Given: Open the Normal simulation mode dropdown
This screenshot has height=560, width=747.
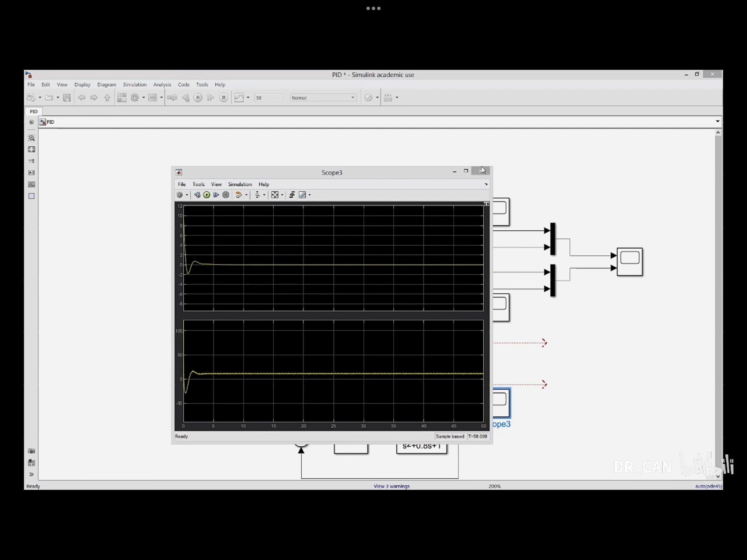Looking at the screenshot, I should coord(323,98).
